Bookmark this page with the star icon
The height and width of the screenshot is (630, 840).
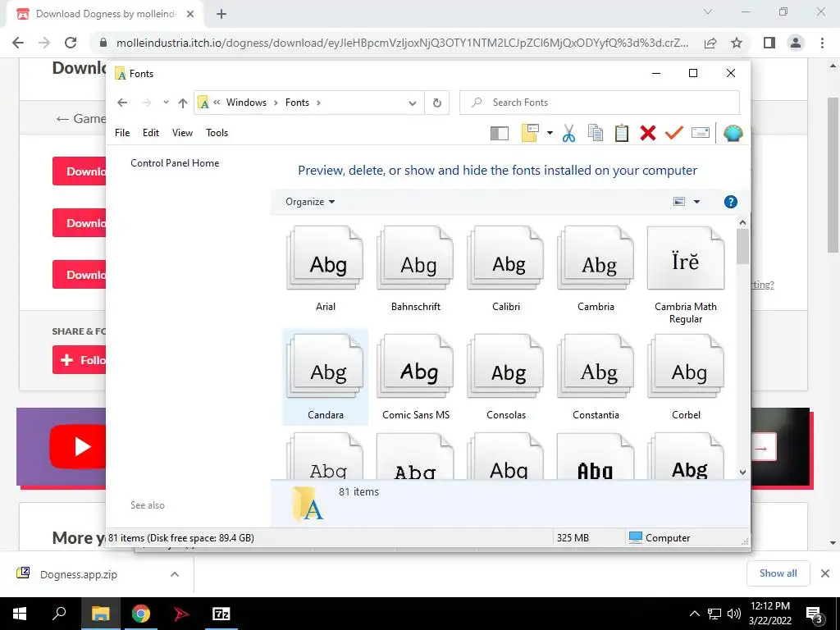(x=737, y=43)
